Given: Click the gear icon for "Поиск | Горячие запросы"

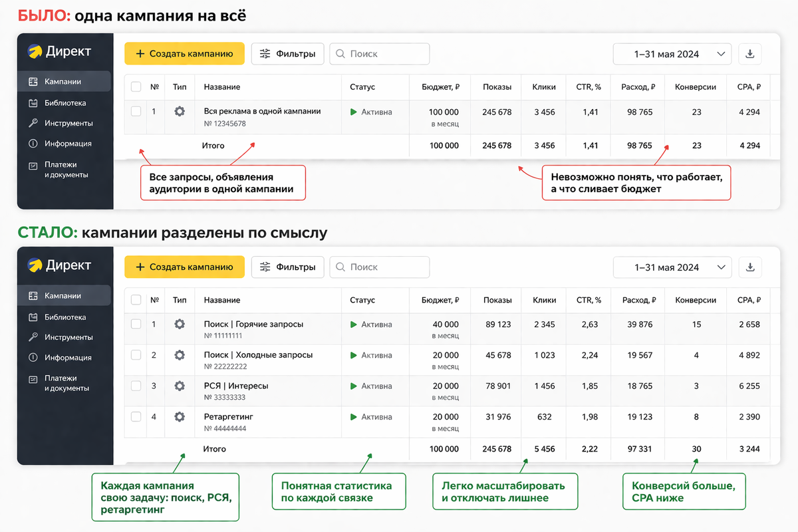Looking at the screenshot, I should click(179, 325).
